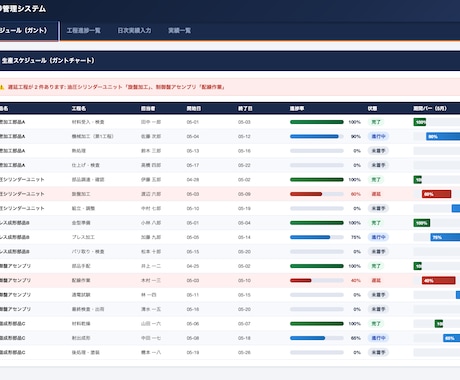
Task: Click assignee 橋本 一八
Action: 151,352
